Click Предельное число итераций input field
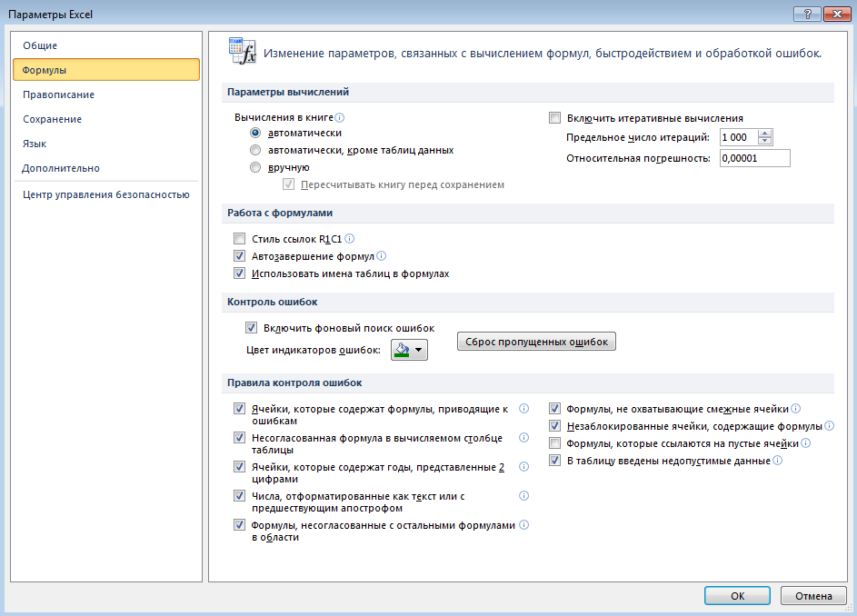Viewport: 857px width, 616px height. (x=738, y=137)
